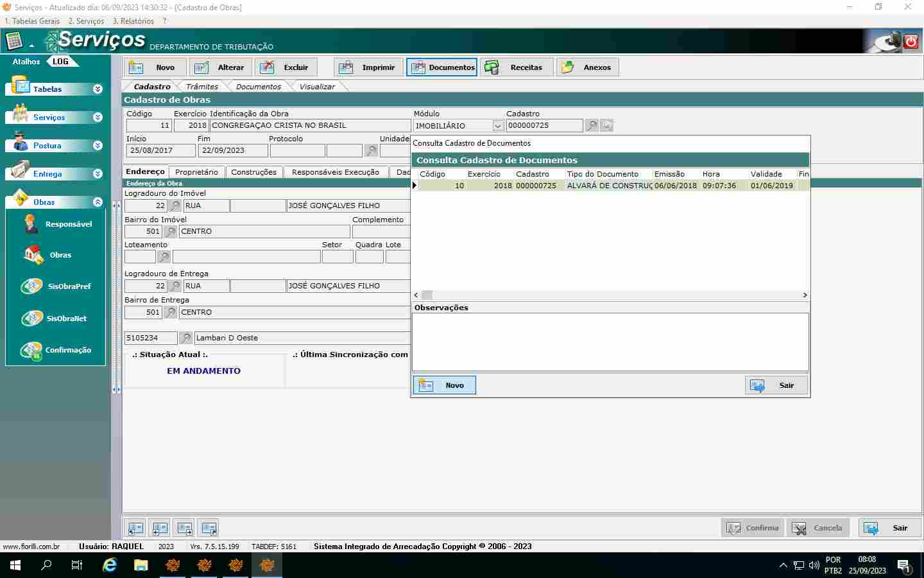Click the Responsável sidebar icon
The width and height of the screenshot is (924, 578).
31,224
